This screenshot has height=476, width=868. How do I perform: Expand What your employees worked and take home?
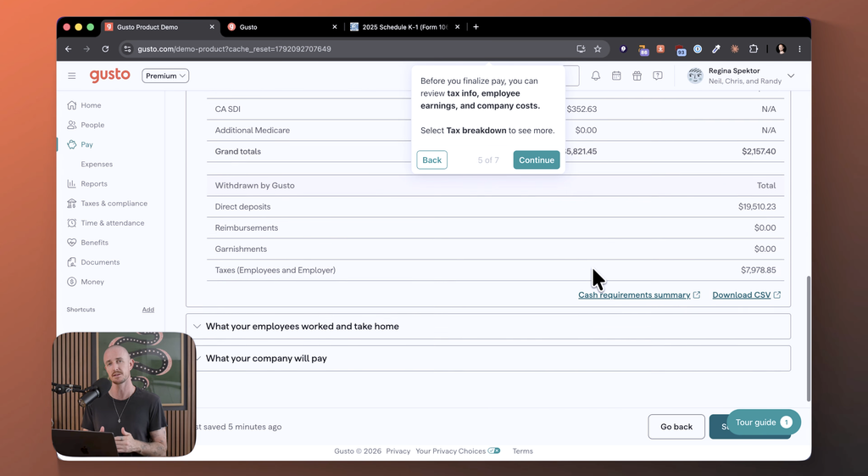(487, 327)
